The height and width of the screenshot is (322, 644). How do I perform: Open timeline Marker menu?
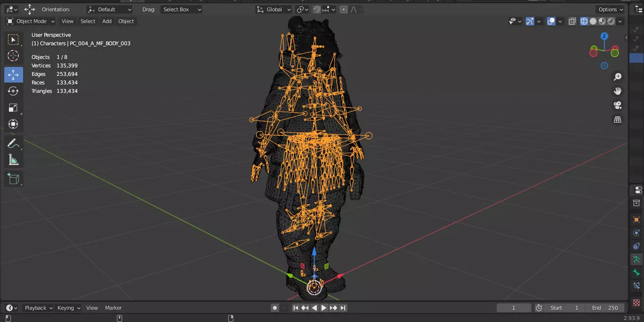click(x=113, y=308)
